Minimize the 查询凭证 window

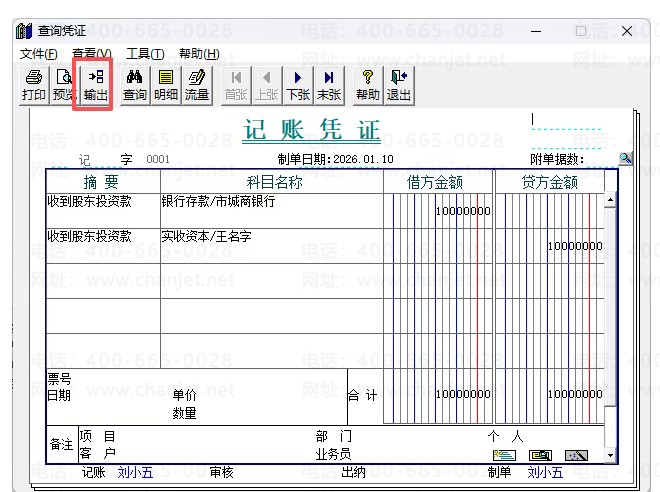click(x=536, y=31)
